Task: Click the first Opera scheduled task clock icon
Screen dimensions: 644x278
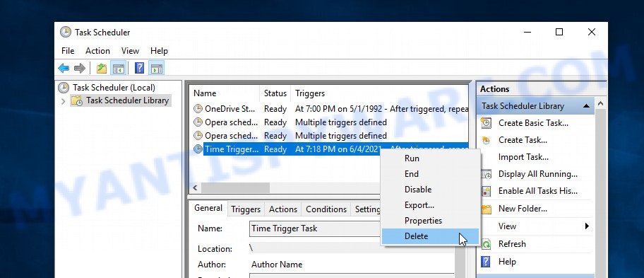Action: 198,122
